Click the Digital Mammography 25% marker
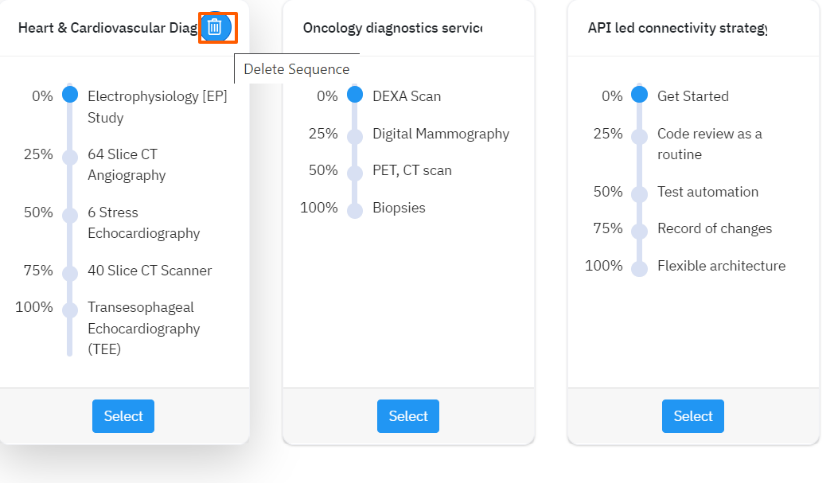The width and height of the screenshot is (834, 483). tap(354, 136)
